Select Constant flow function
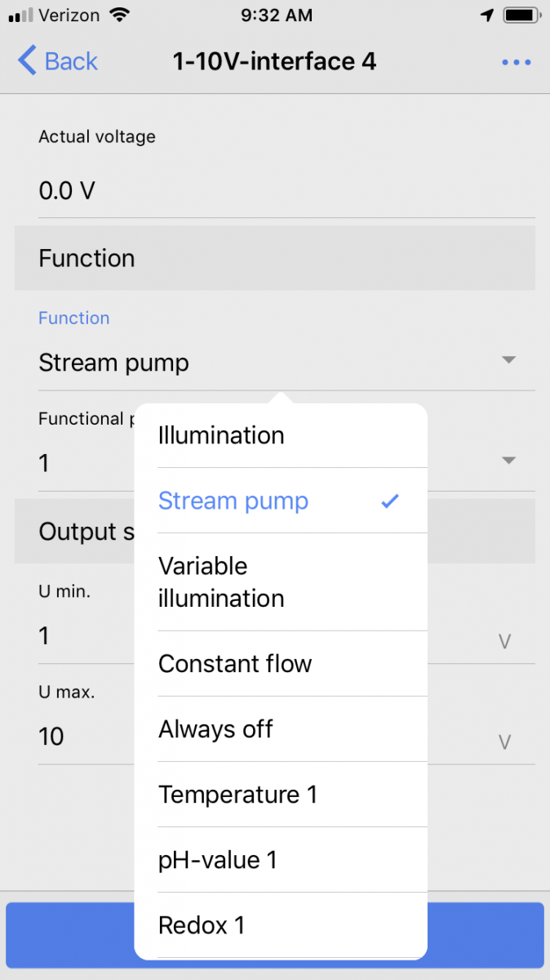 click(x=235, y=663)
